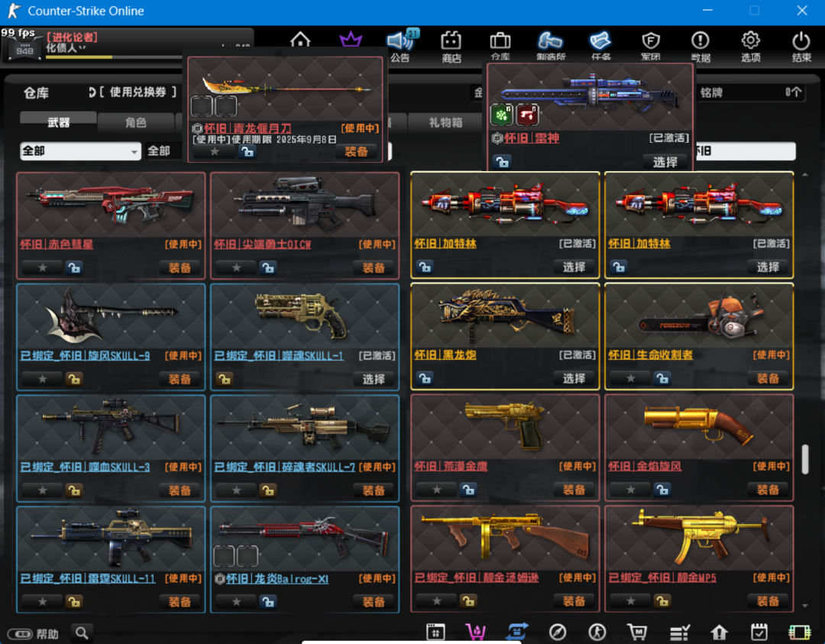Click the blue gift exchange arrows icon

[517, 632]
